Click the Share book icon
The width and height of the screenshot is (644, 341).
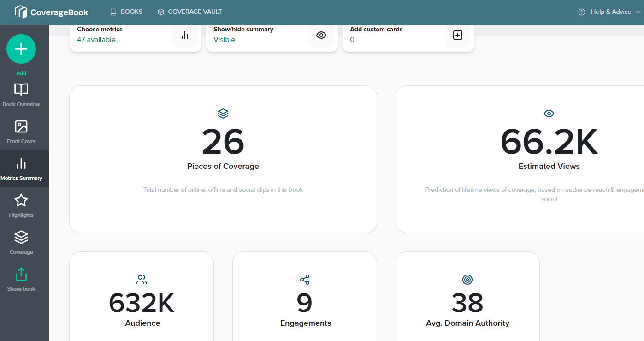tap(21, 274)
